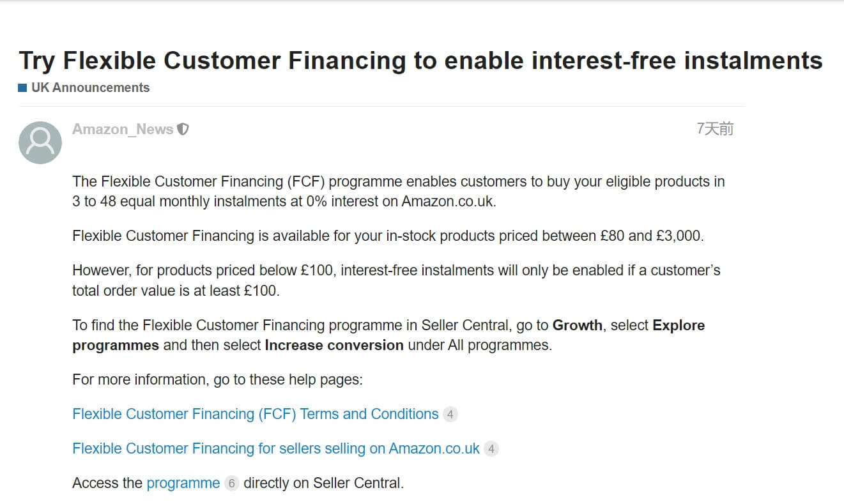
Task: Click the count badge after the Amazon.co.uk link
Action: pos(491,449)
